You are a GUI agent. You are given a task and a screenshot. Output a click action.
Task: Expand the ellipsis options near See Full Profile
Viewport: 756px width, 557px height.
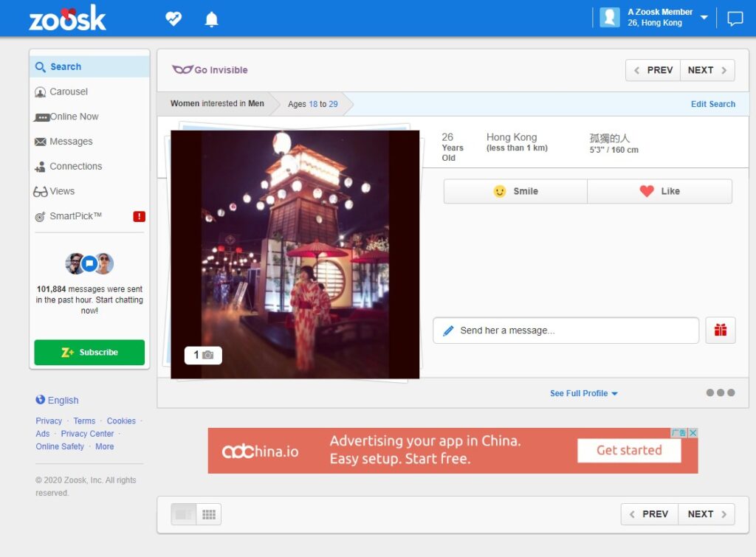pos(721,392)
